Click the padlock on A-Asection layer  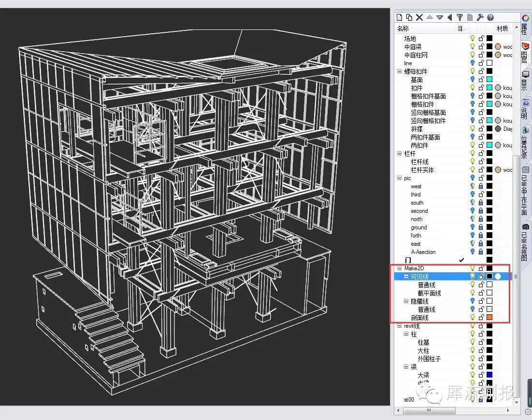(x=481, y=252)
